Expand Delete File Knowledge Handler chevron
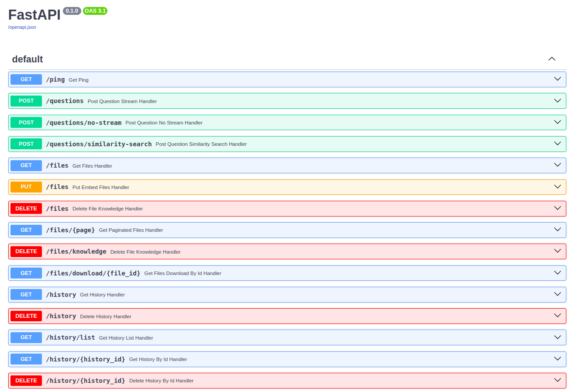572x392 pixels. [x=557, y=208]
